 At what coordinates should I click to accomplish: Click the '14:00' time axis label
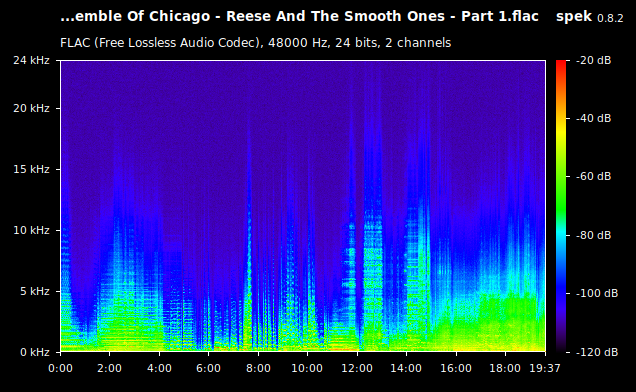(406, 368)
